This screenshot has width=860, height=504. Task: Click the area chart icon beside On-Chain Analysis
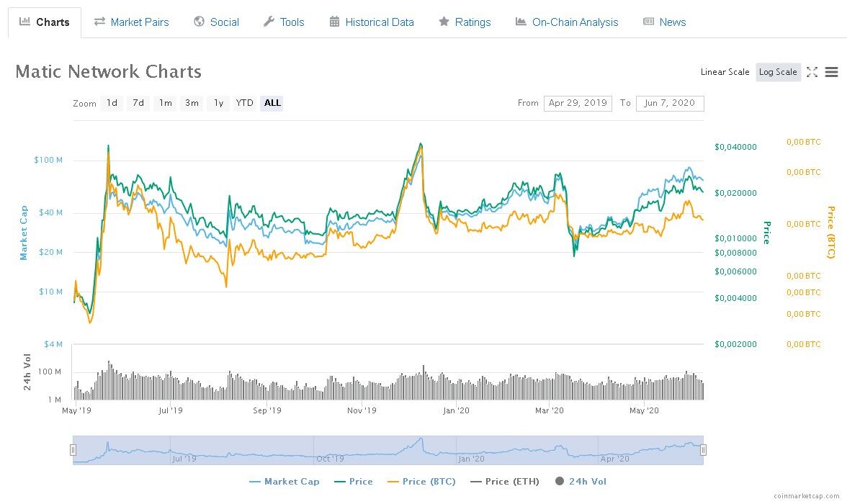point(521,22)
